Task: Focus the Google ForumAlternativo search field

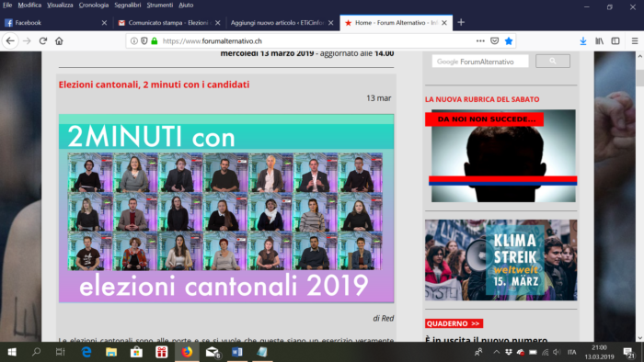Action: tap(480, 62)
